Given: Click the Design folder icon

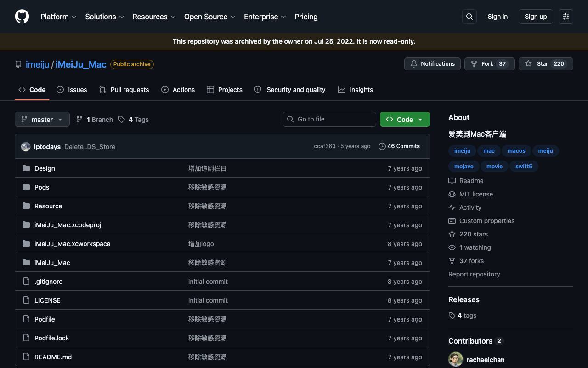Looking at the screenshot, I should tap(26, 168).
